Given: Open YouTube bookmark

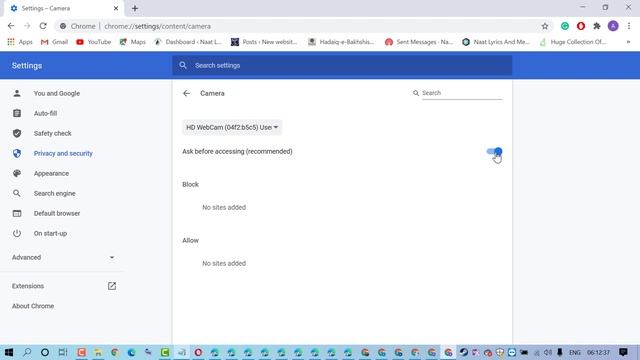Looking at the screenshot, I should (x=93, y=42).
